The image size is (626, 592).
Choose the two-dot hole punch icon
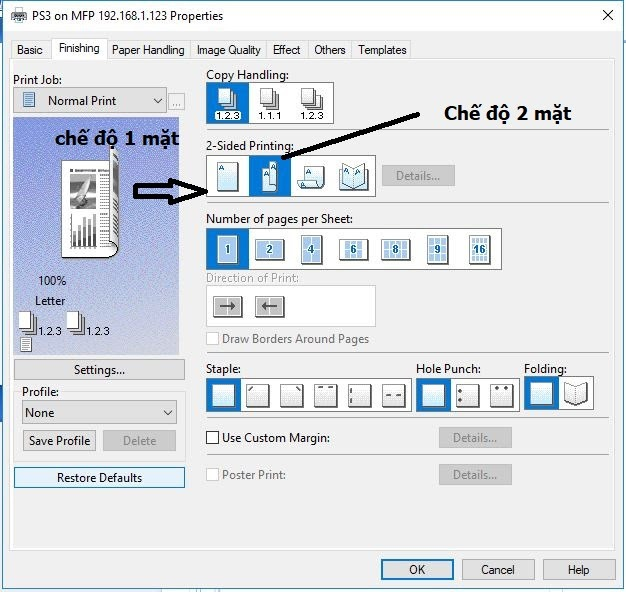(467, 395)
